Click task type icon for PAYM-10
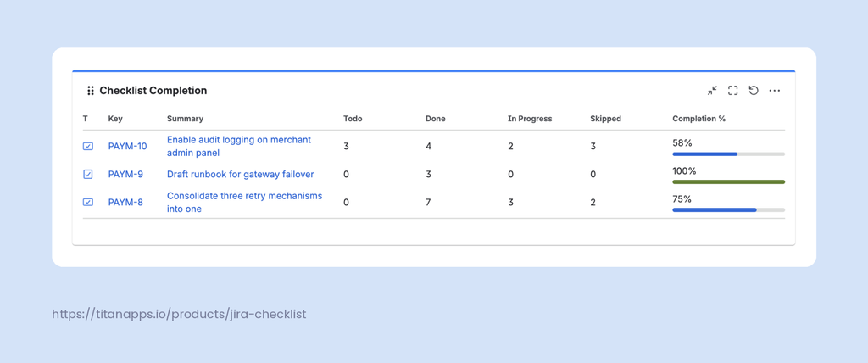This screenshot has height=363, width=868. tap(88, 147)
